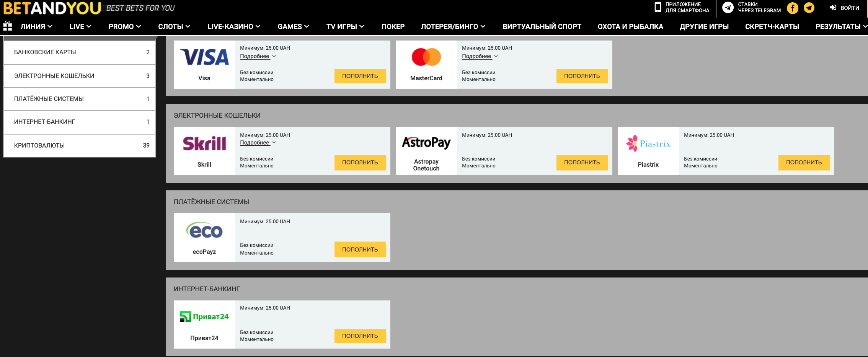Expand the РЕЗУЛЬТАТЫ menu

(841, 26)
